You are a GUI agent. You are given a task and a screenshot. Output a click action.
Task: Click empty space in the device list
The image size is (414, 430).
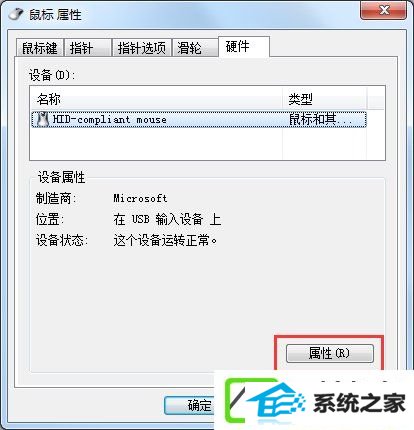(x=156, y=144)
